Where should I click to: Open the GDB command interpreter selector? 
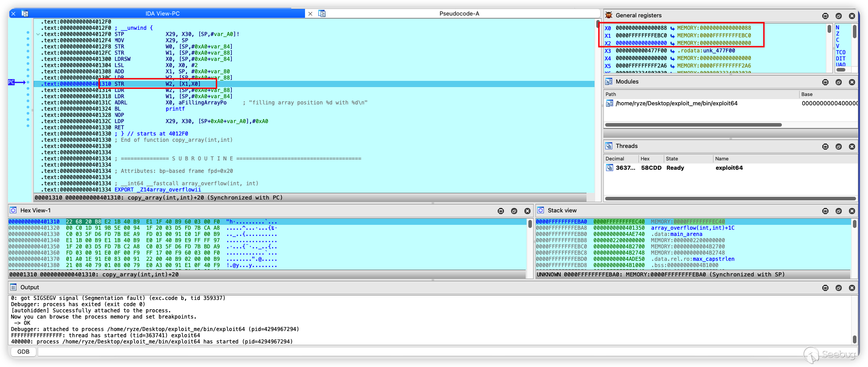tap(23, 352)
